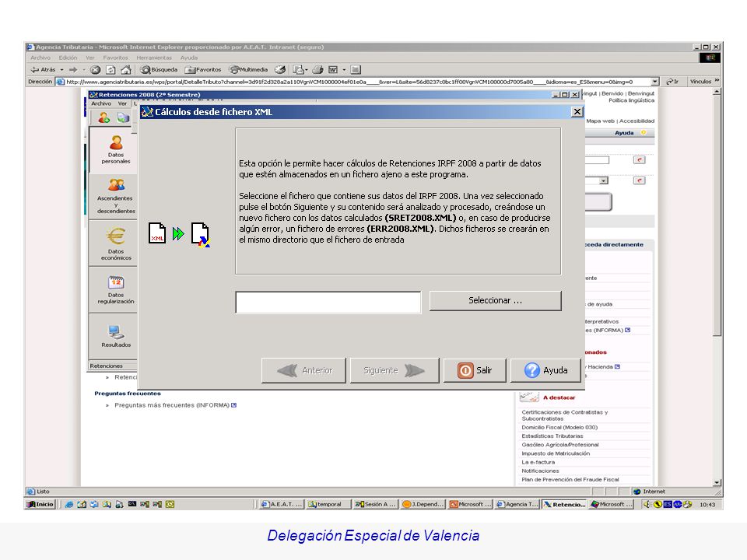Click the Forward arrow in browser toolbar

coord(73,70)
